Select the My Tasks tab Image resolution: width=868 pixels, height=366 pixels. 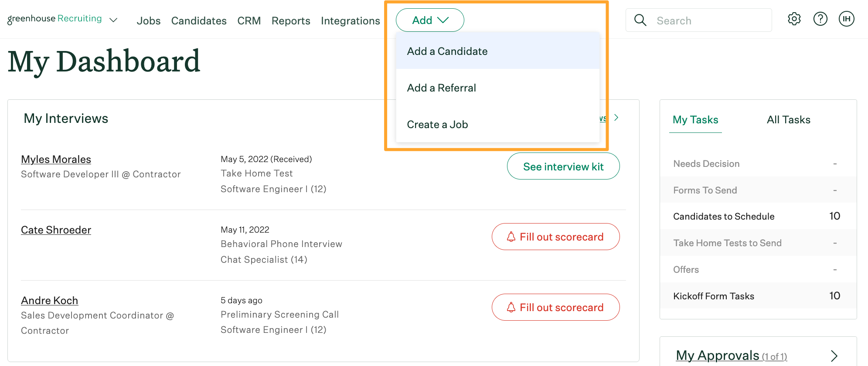(695, 120)
